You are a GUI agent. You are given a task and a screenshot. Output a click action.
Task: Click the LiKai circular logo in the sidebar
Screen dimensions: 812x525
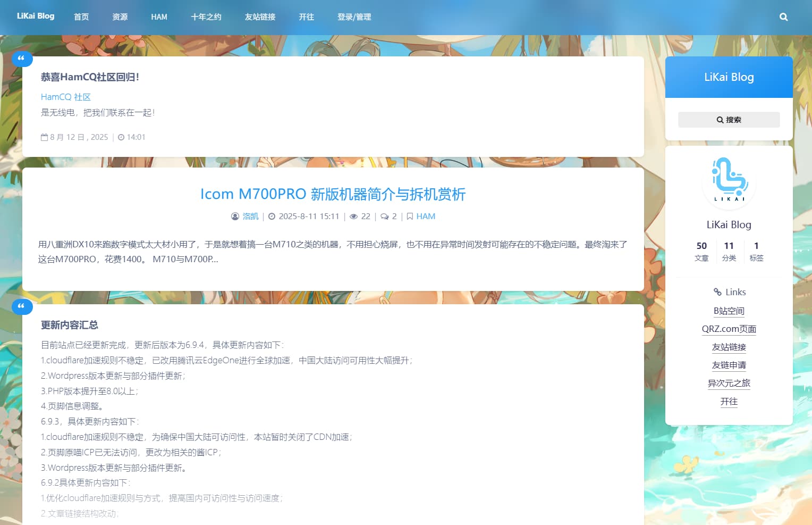click(x=729, y=181)
